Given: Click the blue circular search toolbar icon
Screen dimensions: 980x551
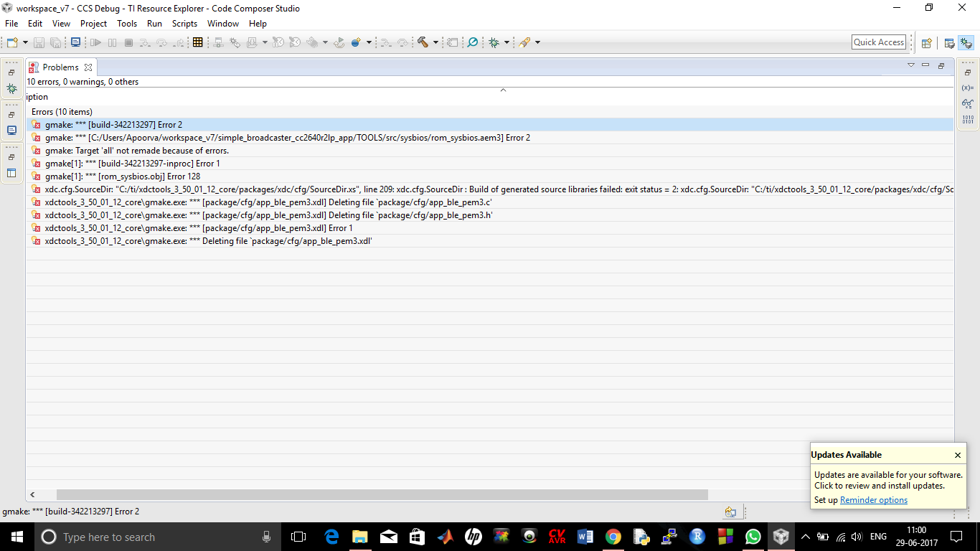Looking at the screenshot, I should [x=473, y=42].
